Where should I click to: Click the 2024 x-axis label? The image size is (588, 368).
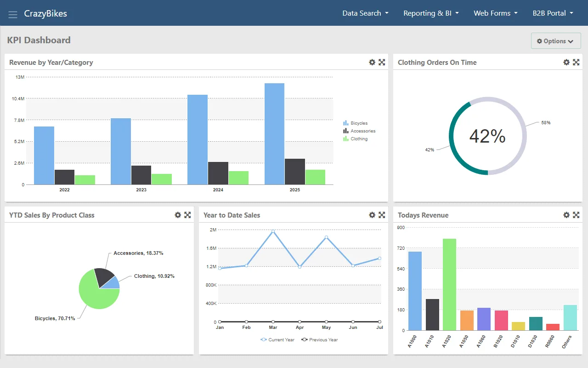218,190
